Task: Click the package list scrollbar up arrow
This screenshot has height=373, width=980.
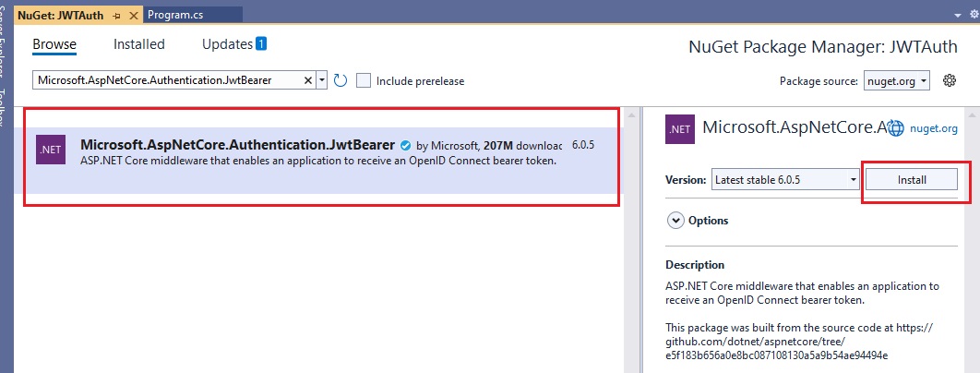Action: [x=632, y=115]
